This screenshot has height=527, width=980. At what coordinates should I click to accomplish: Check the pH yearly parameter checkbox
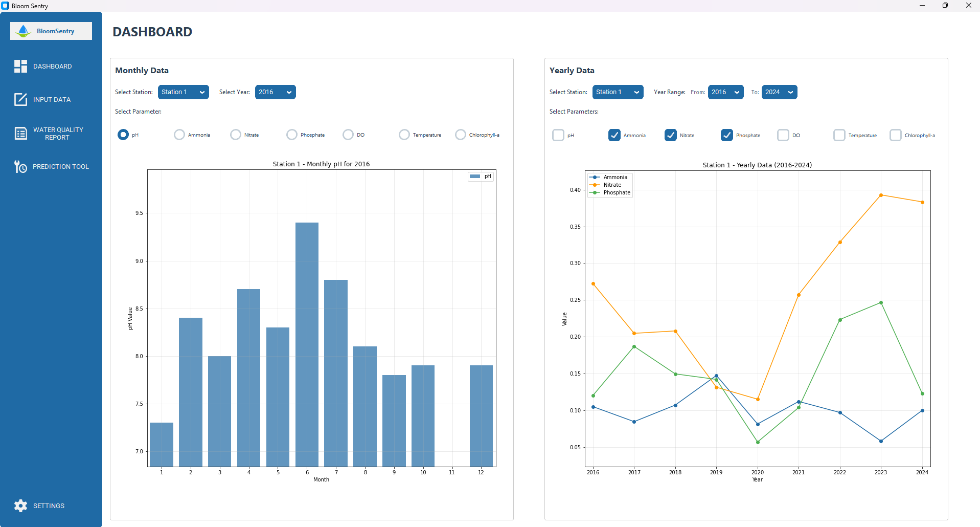pos(558,135)
